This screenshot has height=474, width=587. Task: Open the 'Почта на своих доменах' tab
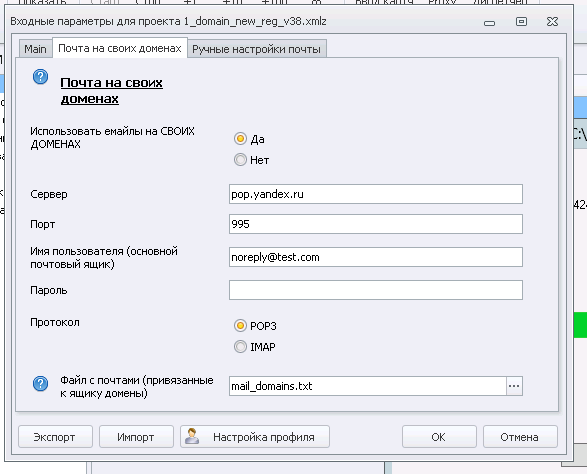click(x=120, y=48)
